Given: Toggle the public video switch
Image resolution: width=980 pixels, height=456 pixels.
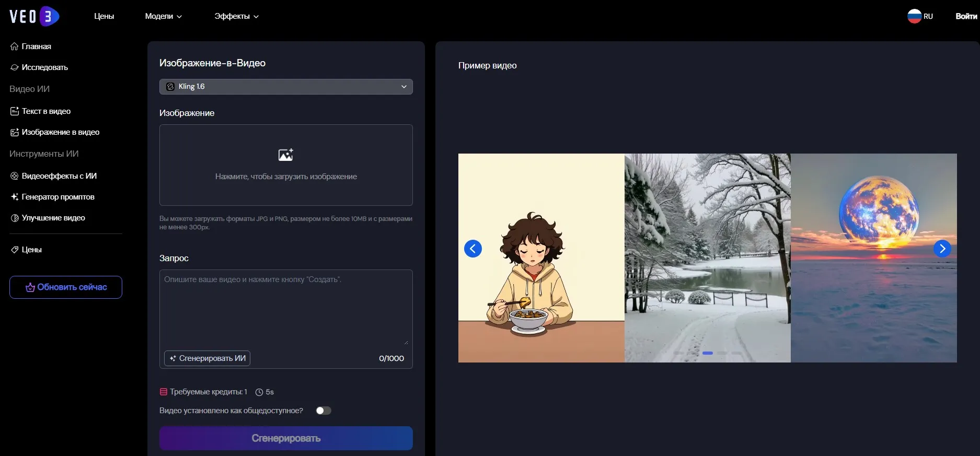Looking at the screenshot, I should coord(324,411).
